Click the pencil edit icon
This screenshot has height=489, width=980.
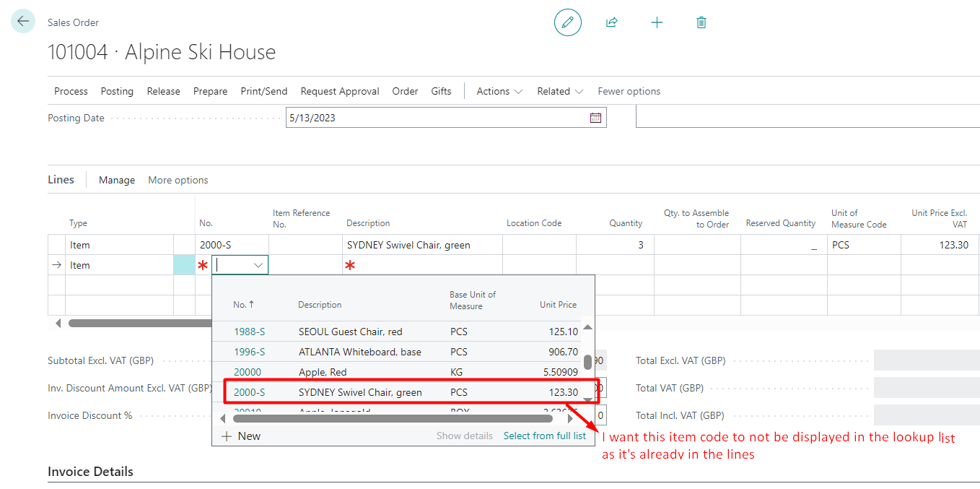tap(568, 22)
